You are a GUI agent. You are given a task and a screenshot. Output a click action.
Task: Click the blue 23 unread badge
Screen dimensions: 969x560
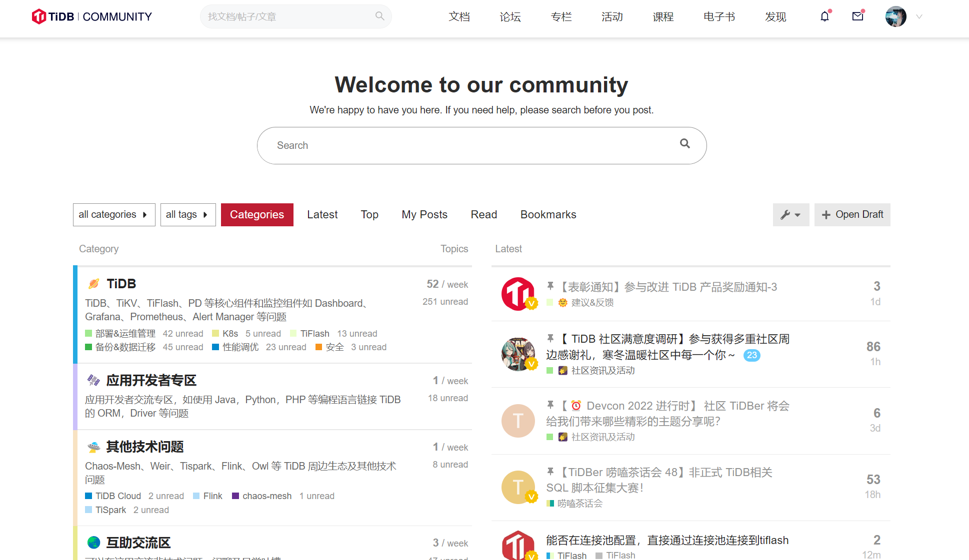click(751, 355)
